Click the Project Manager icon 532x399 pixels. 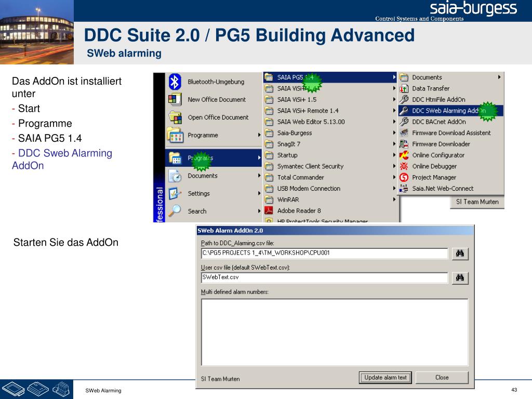(x=404, y=177)
